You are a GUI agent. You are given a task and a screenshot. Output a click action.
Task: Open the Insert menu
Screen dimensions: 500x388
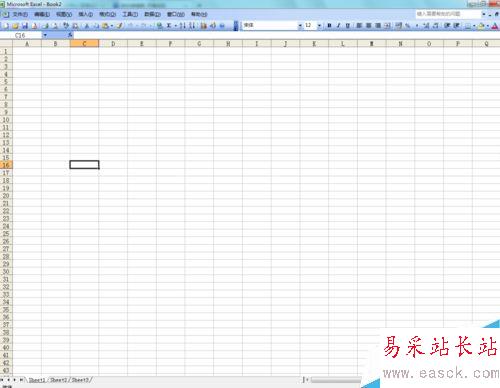coord(86,14)
